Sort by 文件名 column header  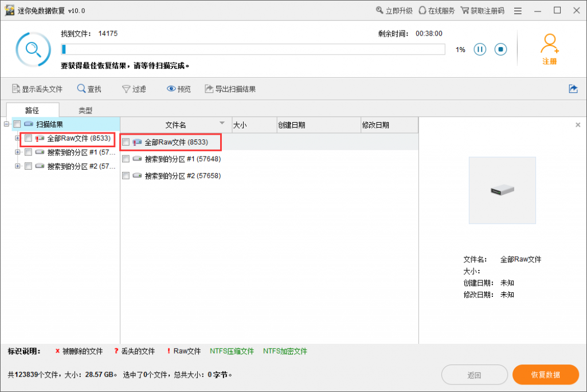[x=176, y=125]
